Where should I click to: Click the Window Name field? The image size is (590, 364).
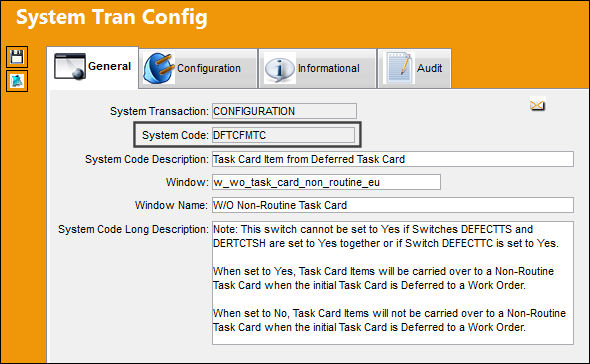393,205
